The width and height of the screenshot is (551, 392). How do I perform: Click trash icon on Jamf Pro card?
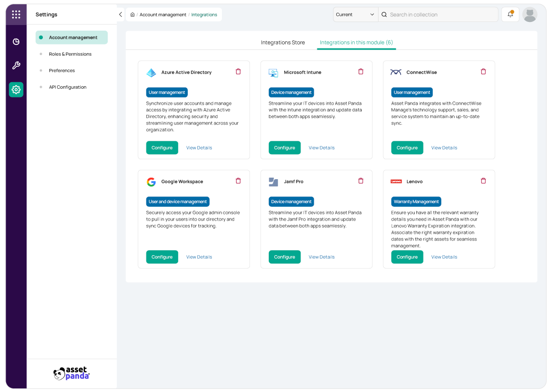pyautogui.click(x=361, y=181)
